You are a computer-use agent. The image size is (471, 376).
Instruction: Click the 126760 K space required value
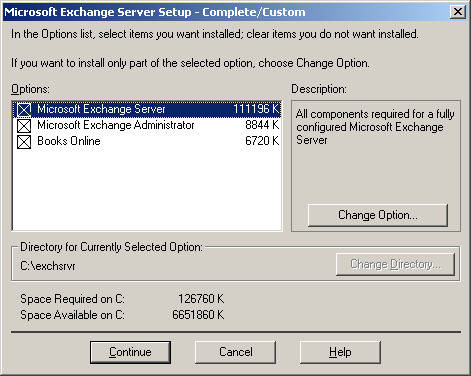[x=201, y=299]
